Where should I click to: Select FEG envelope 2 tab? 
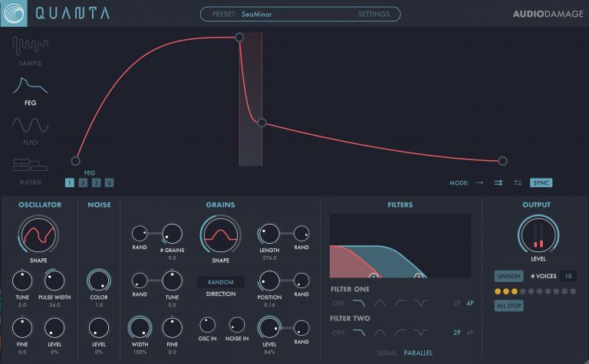click(x=83, y=182)
